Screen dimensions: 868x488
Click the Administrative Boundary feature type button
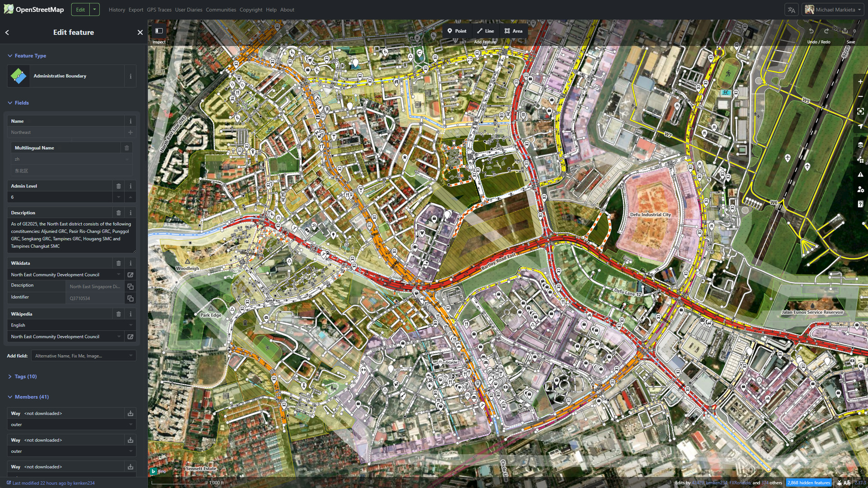[66, 76]
